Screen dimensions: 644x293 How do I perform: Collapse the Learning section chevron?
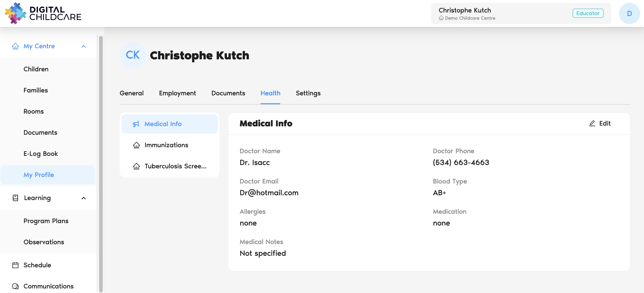tap(83, 198)
